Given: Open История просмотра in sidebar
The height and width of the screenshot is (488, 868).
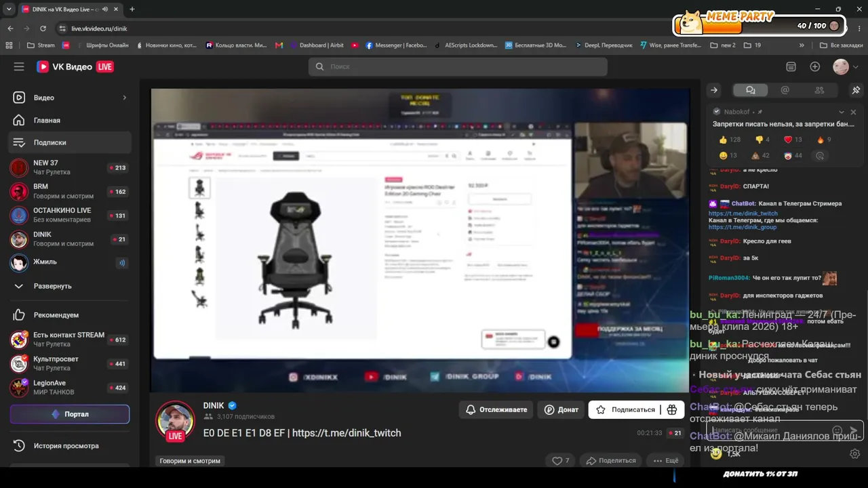Looking at the screenshot, I should click(x=70, y=446).
